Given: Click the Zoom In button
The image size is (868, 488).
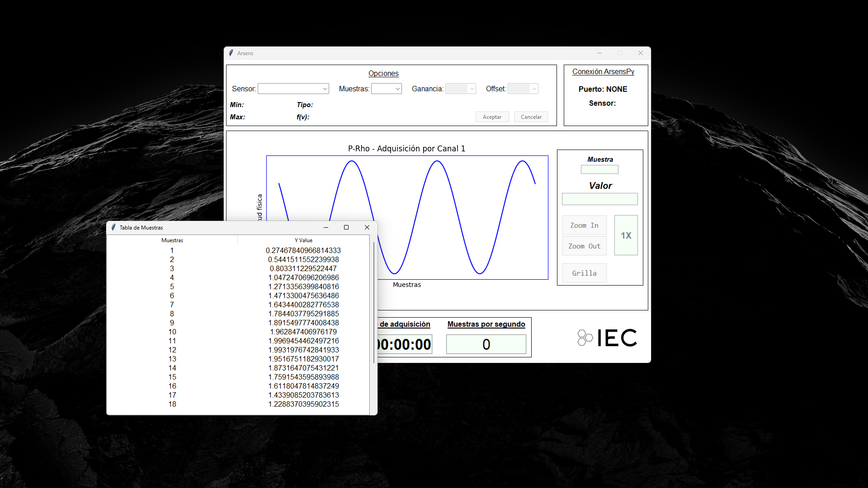Looking at the screenshot, I should pyautogui.click(x=584, y=225).
